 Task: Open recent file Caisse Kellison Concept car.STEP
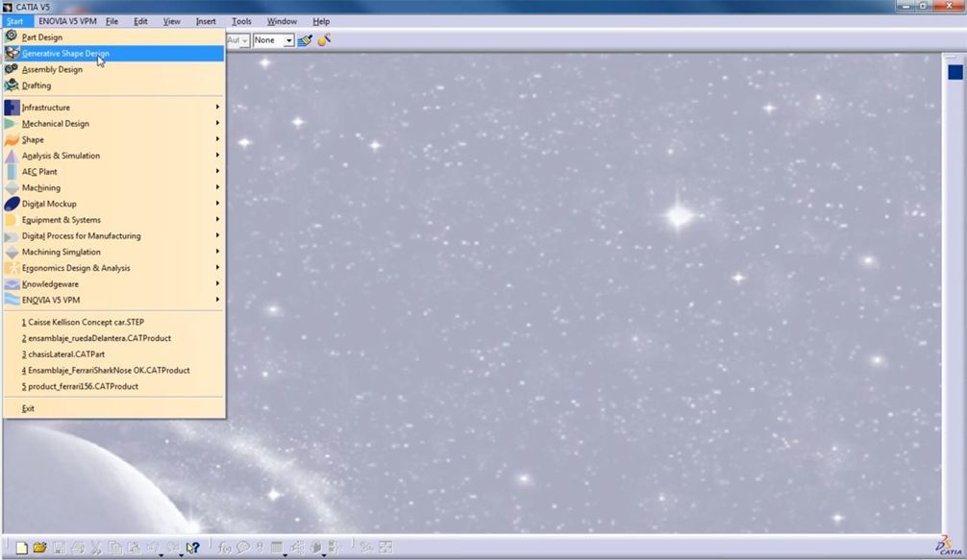point(113,322)
